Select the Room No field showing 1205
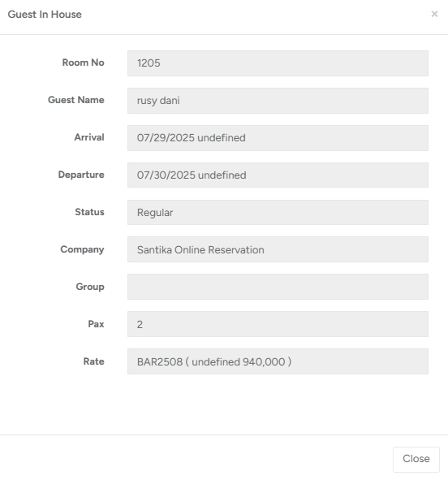The height and width of the screenshot is (480, 448). pos(278,63)
